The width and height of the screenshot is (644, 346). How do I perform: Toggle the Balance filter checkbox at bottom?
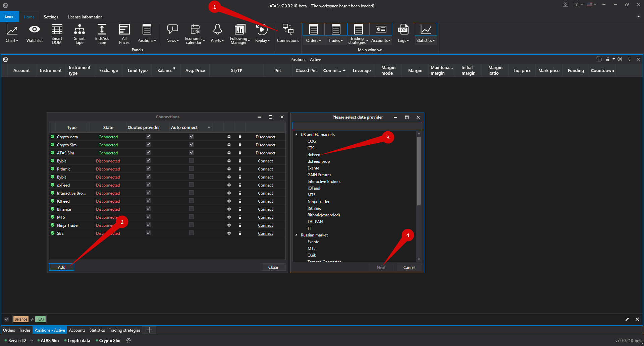tap(7, 319)
